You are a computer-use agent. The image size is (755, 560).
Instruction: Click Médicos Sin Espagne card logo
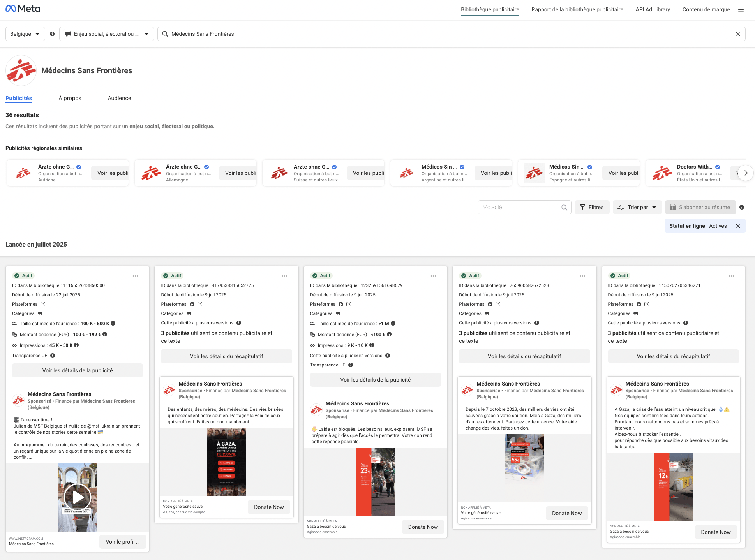pyautogui.click(x=534, y=173)
